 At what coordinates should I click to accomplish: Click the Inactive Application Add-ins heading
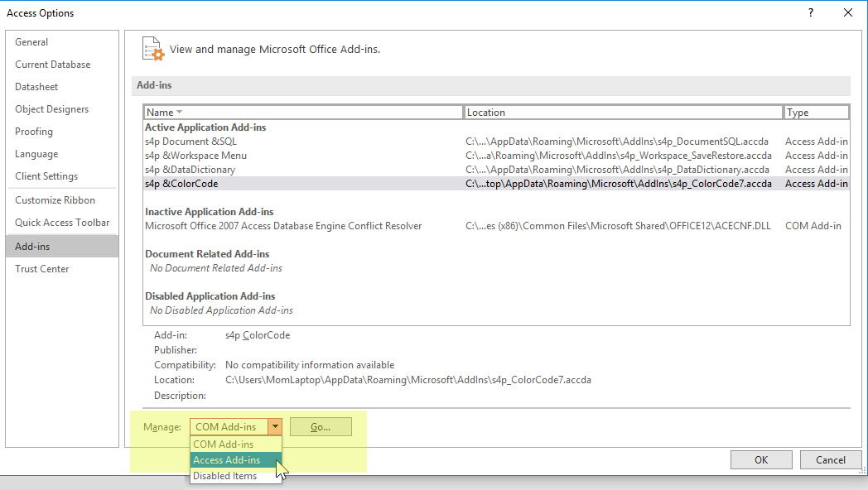point(210,212)
